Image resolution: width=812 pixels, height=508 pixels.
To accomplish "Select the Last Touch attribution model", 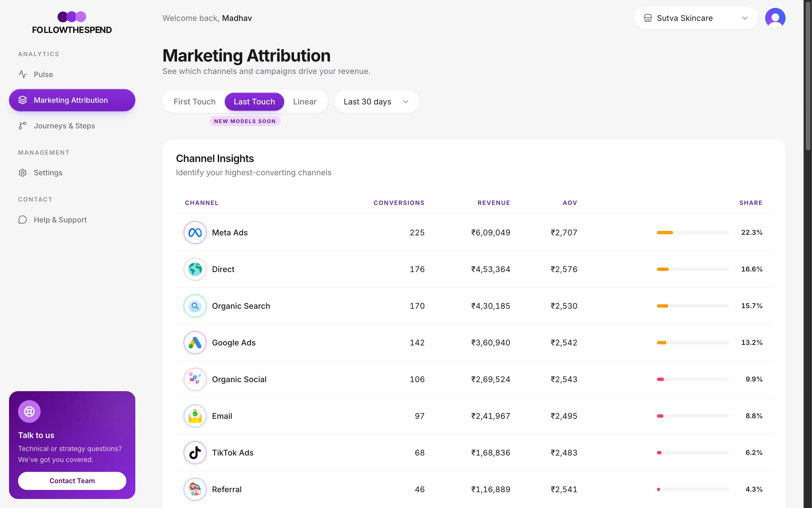I will (x=254, y=102).
